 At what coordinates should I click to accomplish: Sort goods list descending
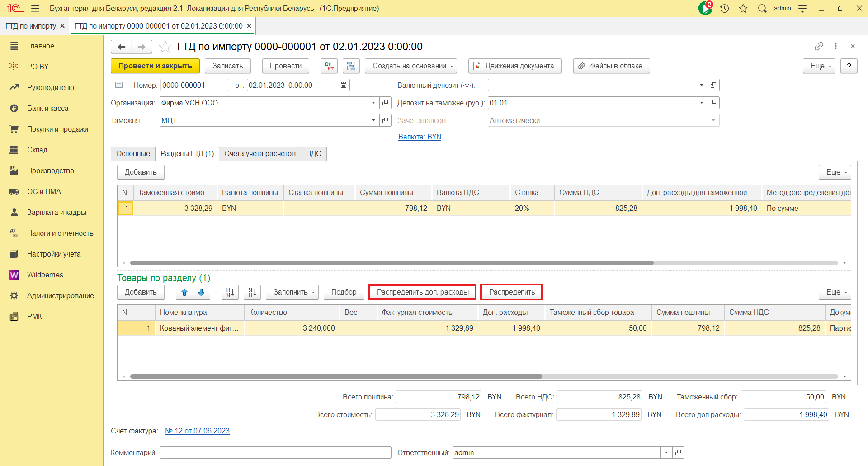coord(252,292)
